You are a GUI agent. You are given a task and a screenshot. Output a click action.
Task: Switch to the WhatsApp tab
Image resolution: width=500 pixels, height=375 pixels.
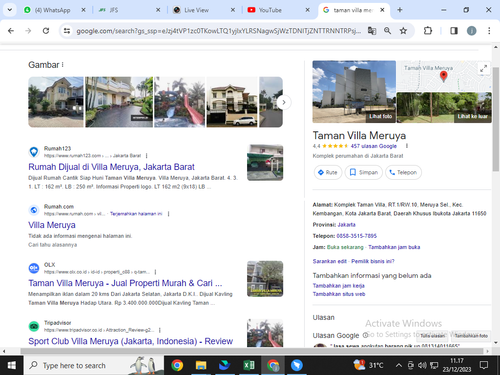(x=53, y=10)
